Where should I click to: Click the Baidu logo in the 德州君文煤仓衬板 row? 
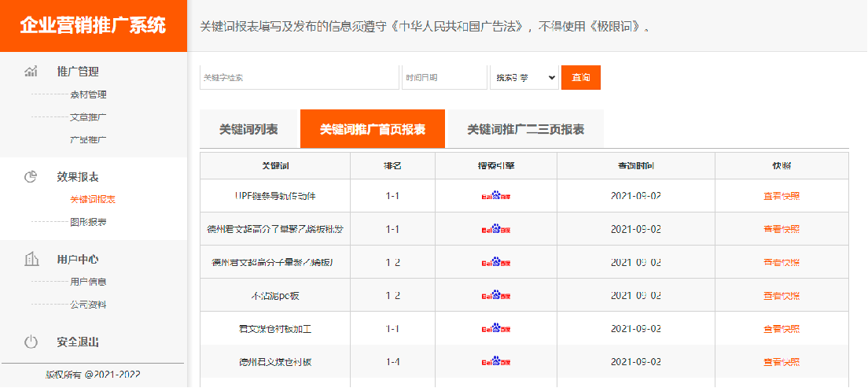pos(495,362)
